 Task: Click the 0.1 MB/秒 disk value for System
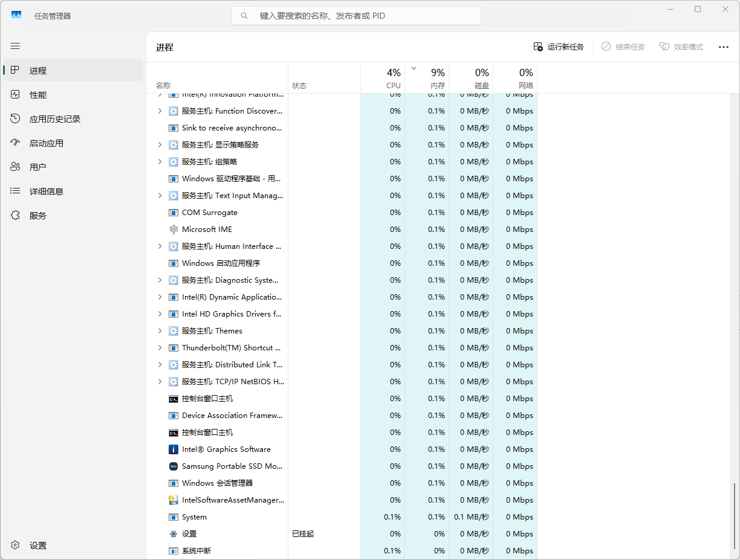click(472, 517)
